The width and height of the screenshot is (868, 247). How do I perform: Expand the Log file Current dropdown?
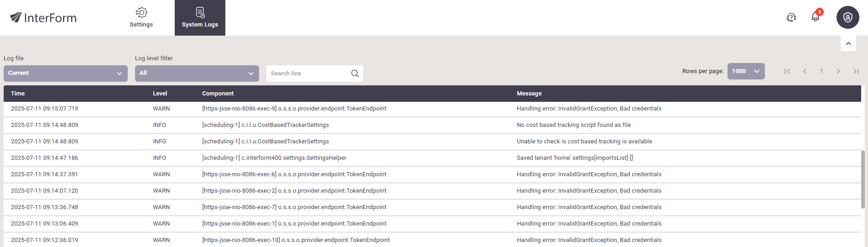pyautogui.click(x=66, y=74)
